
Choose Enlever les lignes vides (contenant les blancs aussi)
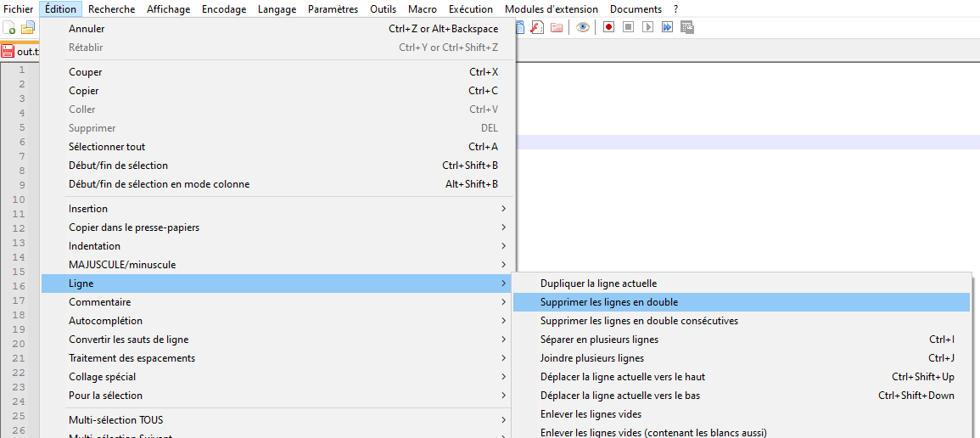point(742,432)
